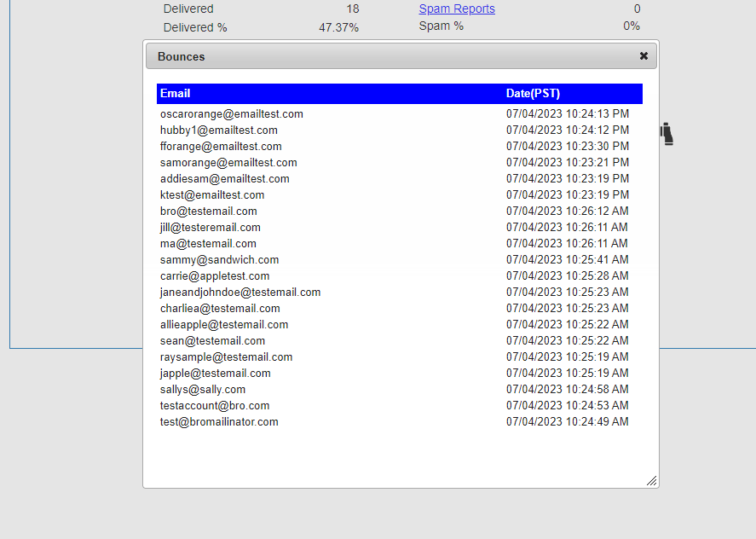Click the Spam % label
The width and height of the screenshot is (756, 539).
[441, 26]
